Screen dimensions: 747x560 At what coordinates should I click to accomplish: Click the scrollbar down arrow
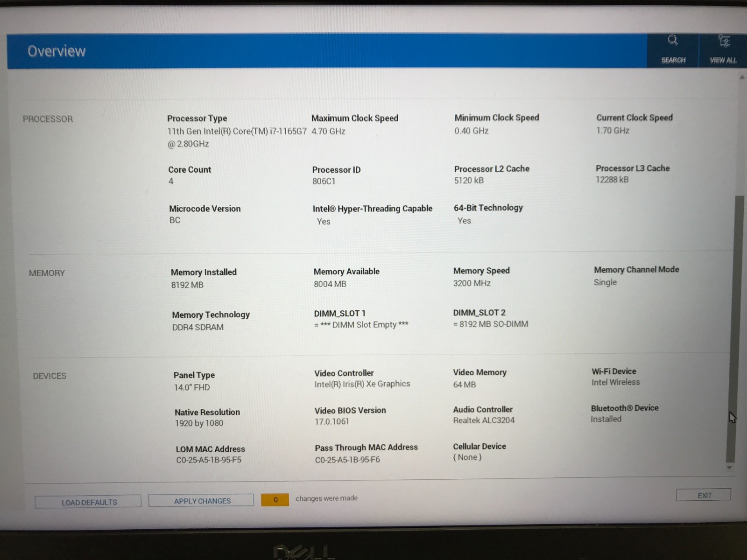[729, 467]
